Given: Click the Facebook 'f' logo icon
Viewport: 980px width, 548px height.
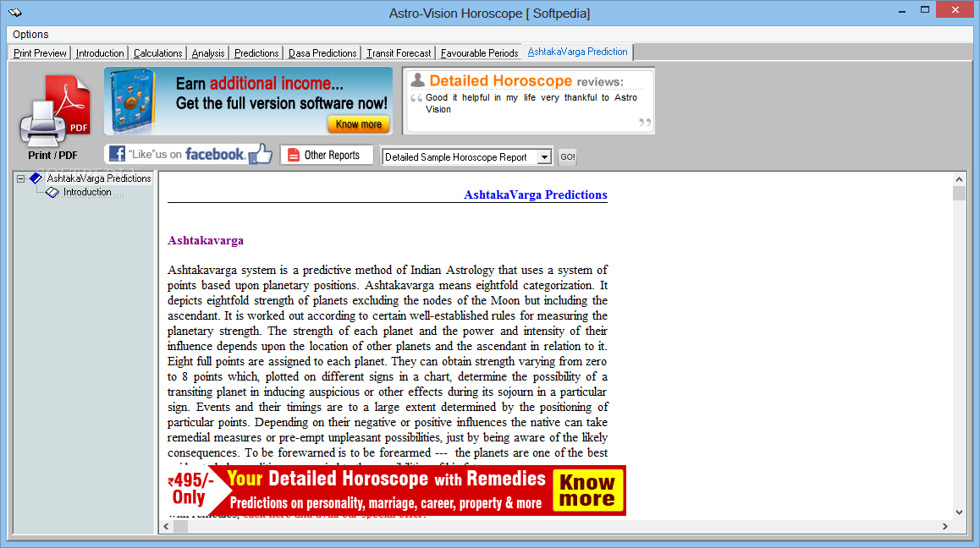Looking at the screenshot, I should tap(117, 154).
